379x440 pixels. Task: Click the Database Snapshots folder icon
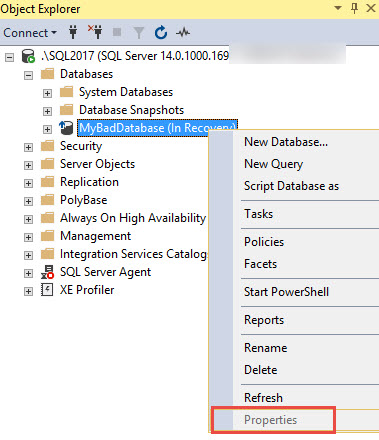click(66, 110)
